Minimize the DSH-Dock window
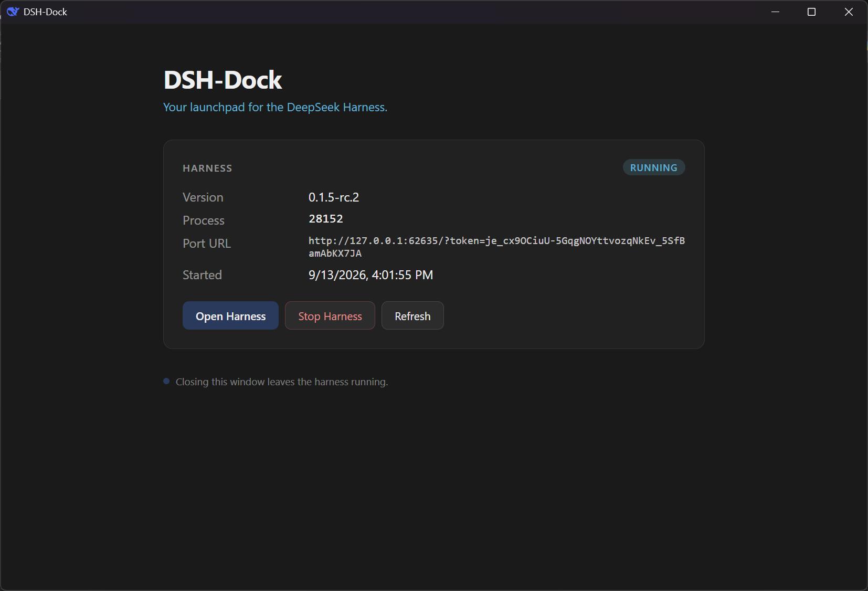 tap(775, 12)
